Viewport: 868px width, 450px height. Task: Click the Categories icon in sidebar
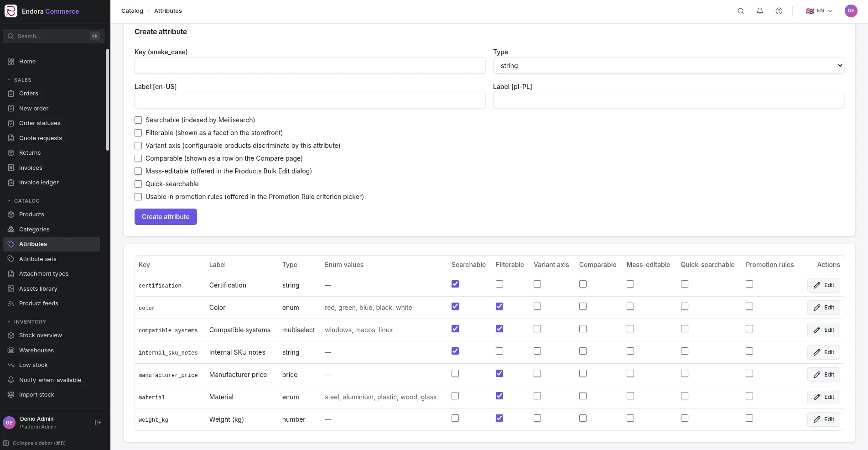11,230
